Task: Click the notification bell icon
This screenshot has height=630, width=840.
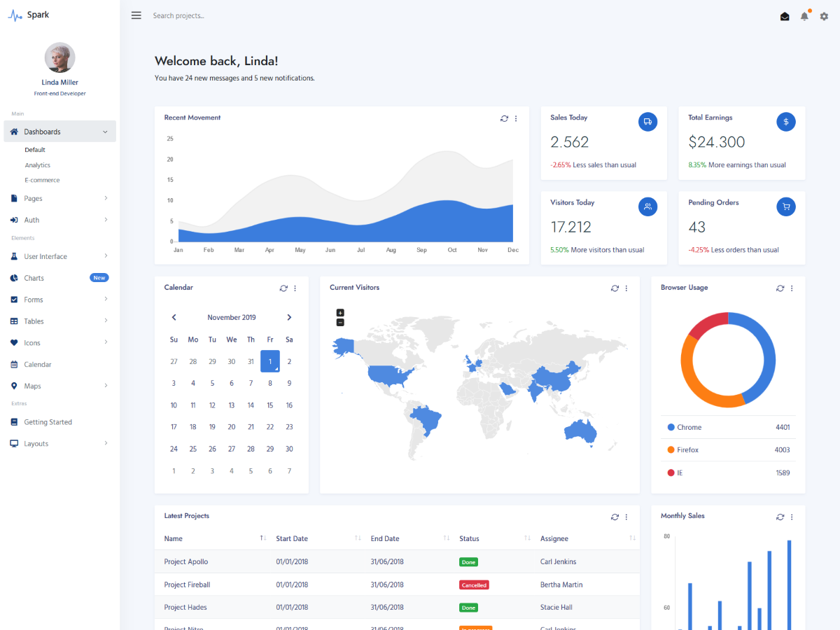Action: tap(804, 15)
